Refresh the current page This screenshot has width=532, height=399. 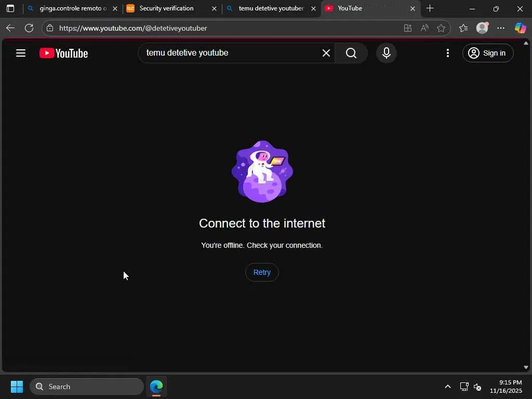point(29,28)
